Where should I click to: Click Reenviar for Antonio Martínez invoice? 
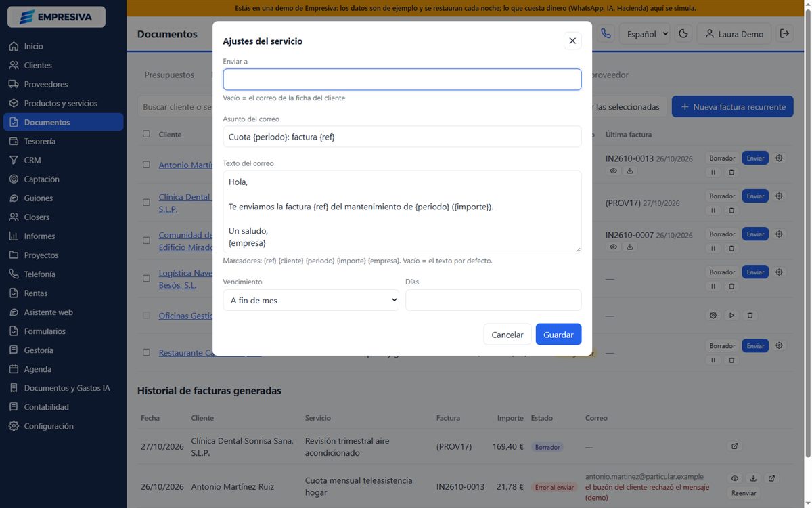tap(744, 493)
